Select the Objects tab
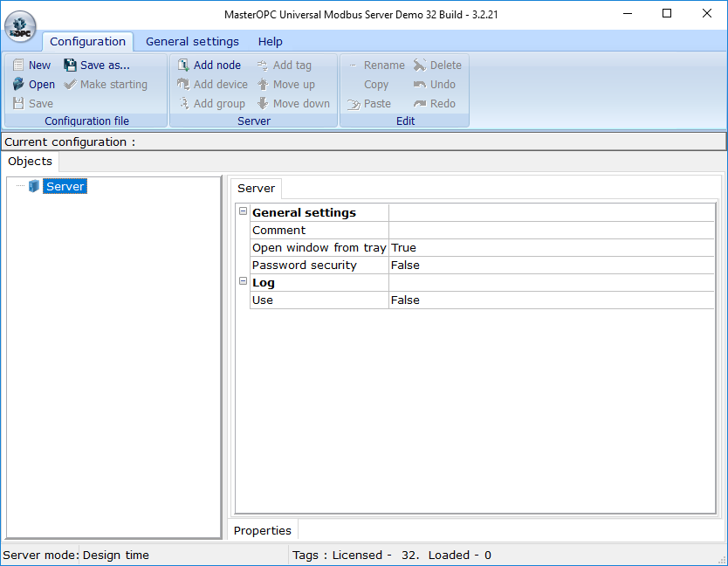728x566 pixels. coord(31,162)
